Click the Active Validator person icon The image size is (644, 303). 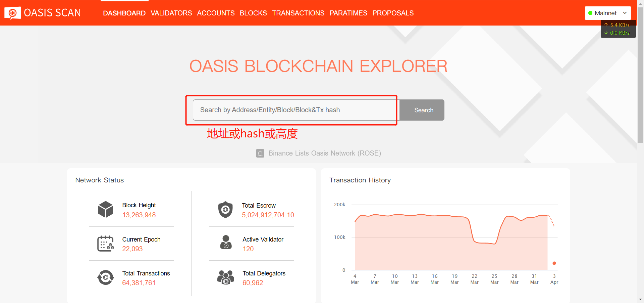(226, 242)
